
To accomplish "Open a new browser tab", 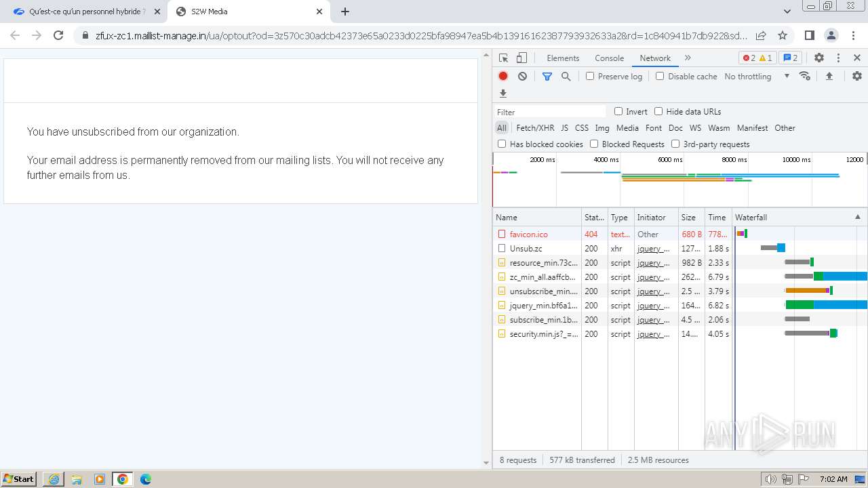I will 345,12.
